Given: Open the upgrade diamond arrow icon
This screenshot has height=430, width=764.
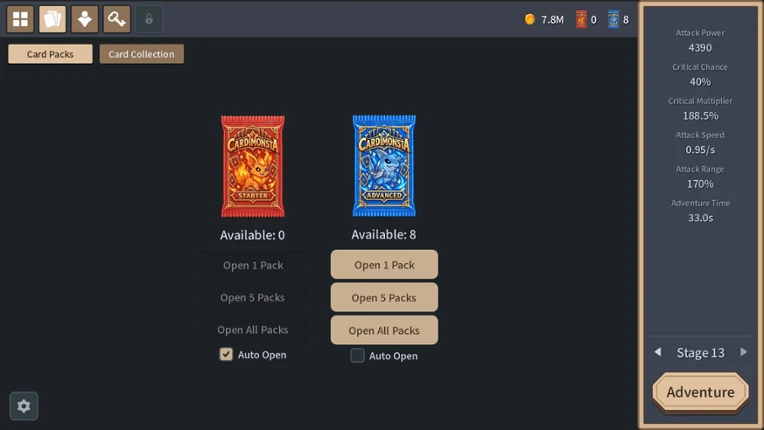Looking at the screenshot, I should click(84, 19).
